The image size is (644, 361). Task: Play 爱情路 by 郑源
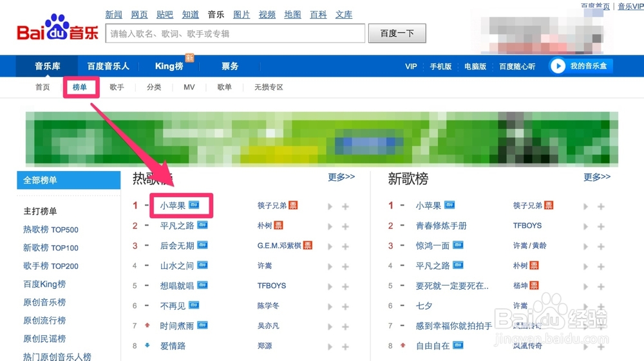(x=330, y=347)
